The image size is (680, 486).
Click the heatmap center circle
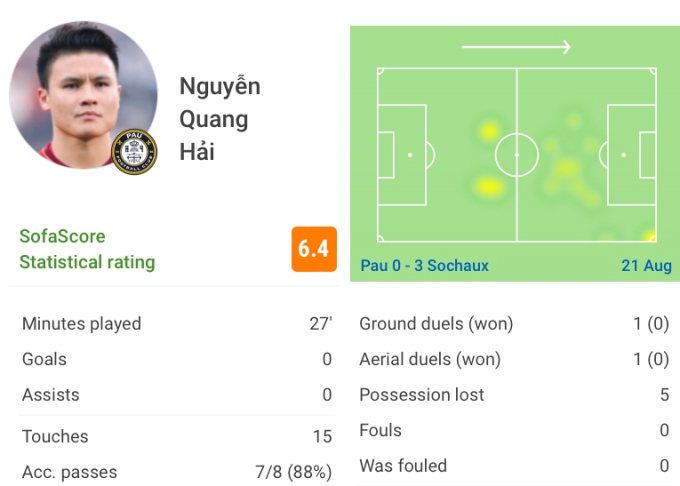point(517,155)
